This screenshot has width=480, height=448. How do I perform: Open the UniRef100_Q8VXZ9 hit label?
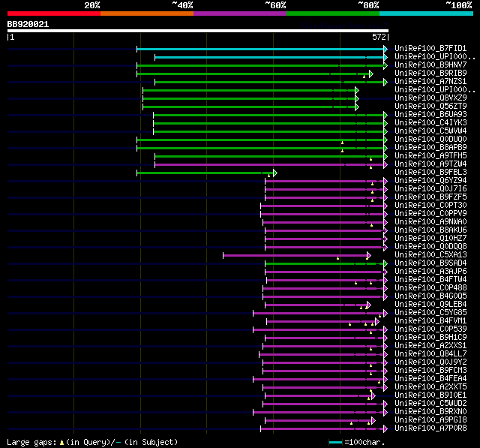click(x=430, y=98)
